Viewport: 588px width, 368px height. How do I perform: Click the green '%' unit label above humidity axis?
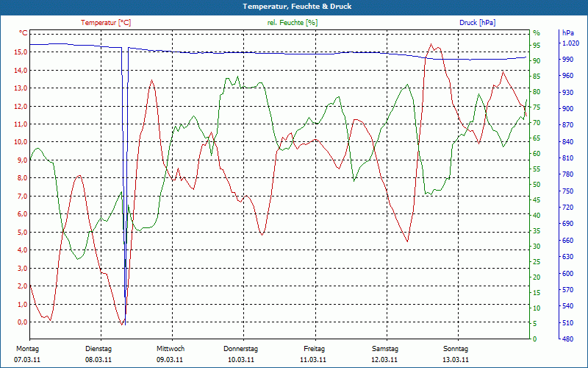537,33
